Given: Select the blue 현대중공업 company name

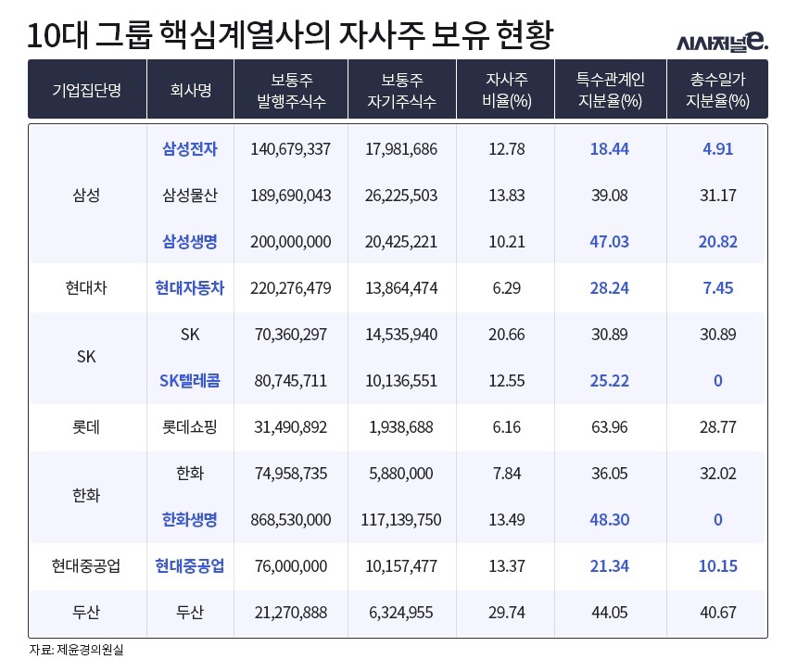Looking at the screenshot, I should point(190,566).
